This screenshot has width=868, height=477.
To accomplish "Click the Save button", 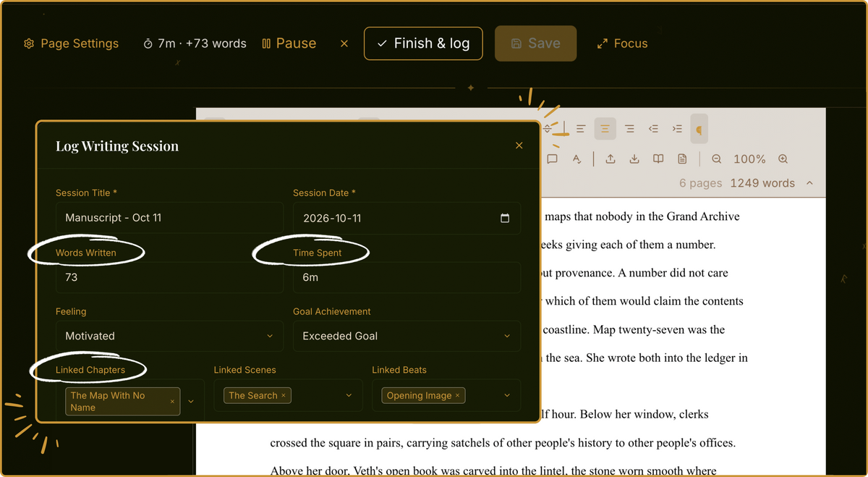I will (535, 43).
